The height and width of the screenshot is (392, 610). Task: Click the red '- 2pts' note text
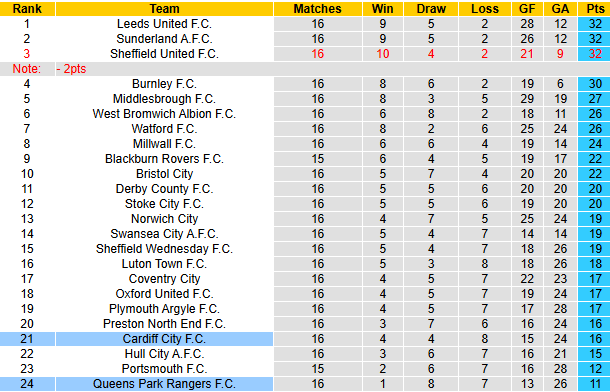[71, 69]
